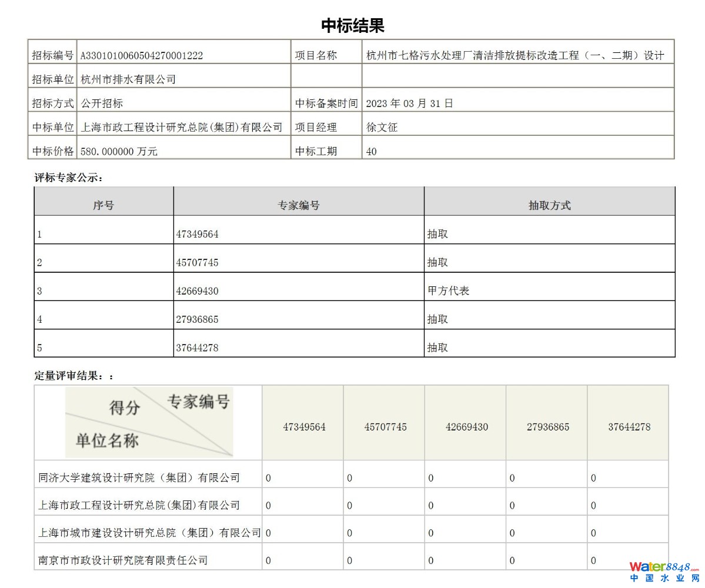Click the diagonal 得分/专家编号 header image

[x=149, y=422]
